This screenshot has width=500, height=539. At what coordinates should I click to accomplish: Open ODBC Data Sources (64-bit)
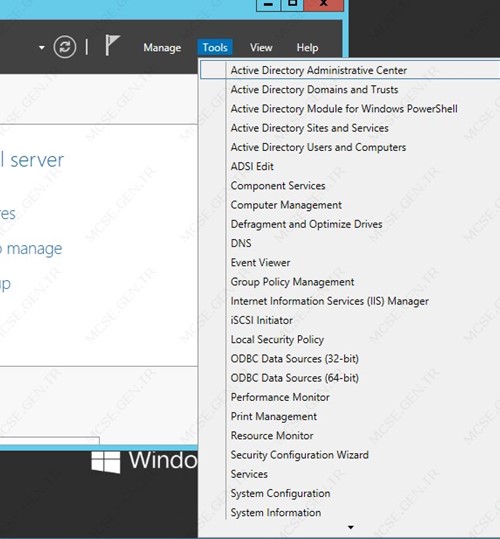coord(295,378)
